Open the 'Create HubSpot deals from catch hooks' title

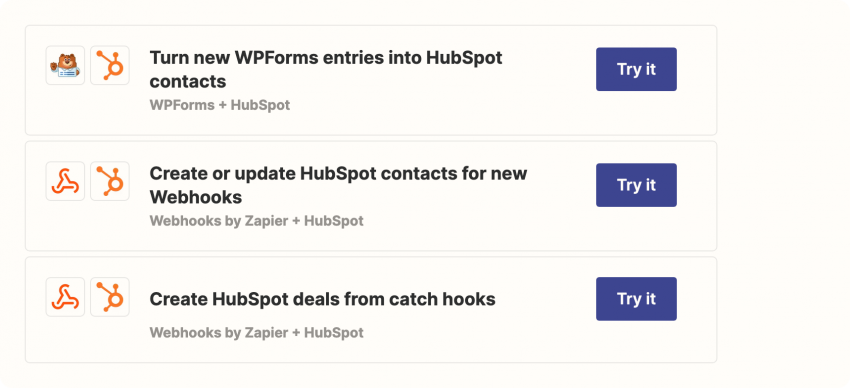click(x=323, y=299)
